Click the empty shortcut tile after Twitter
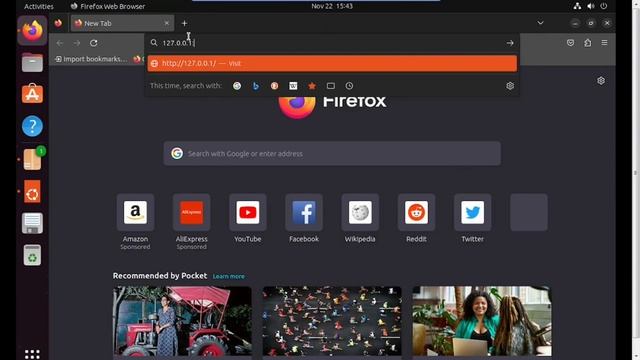 pyautogui.click(x=529, y=212)
